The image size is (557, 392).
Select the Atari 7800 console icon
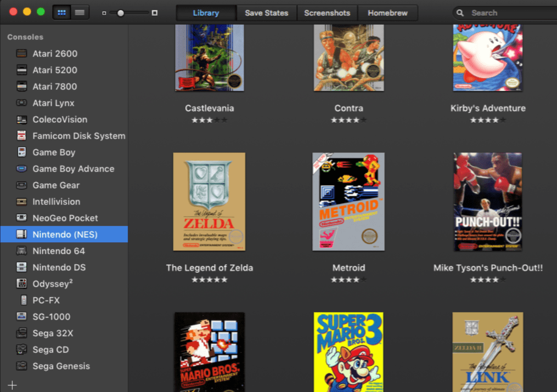coord(21,86)
